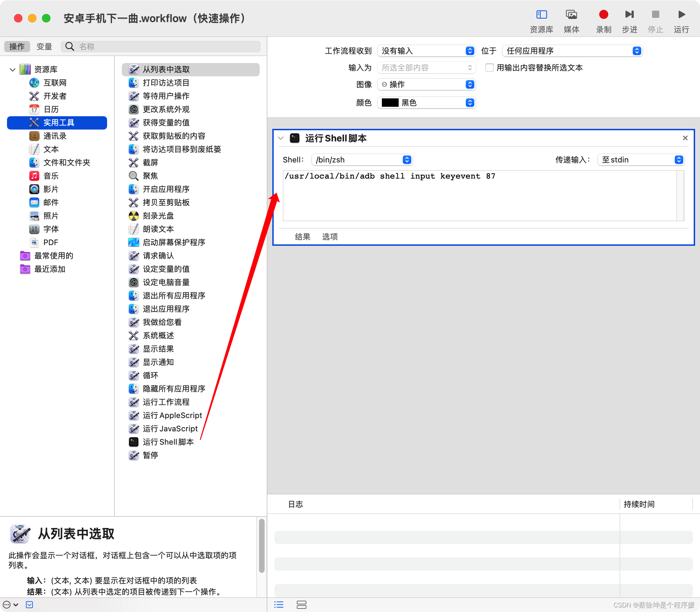Click the Record (录制) toolbar icon
Image resolution: width=700 pixels, height=612 pixels.
[603, 15]
